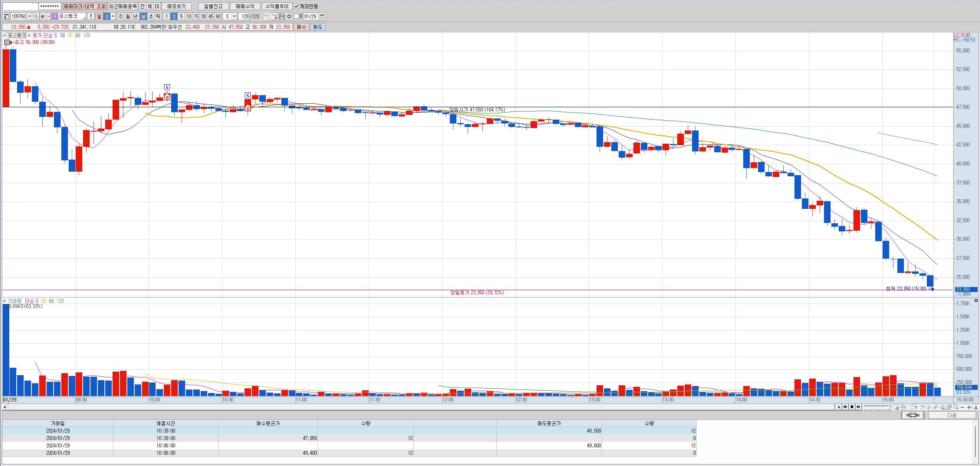Click the exclamation mark info icon
The height and width of the screenshot is (466, 980).
90,16
